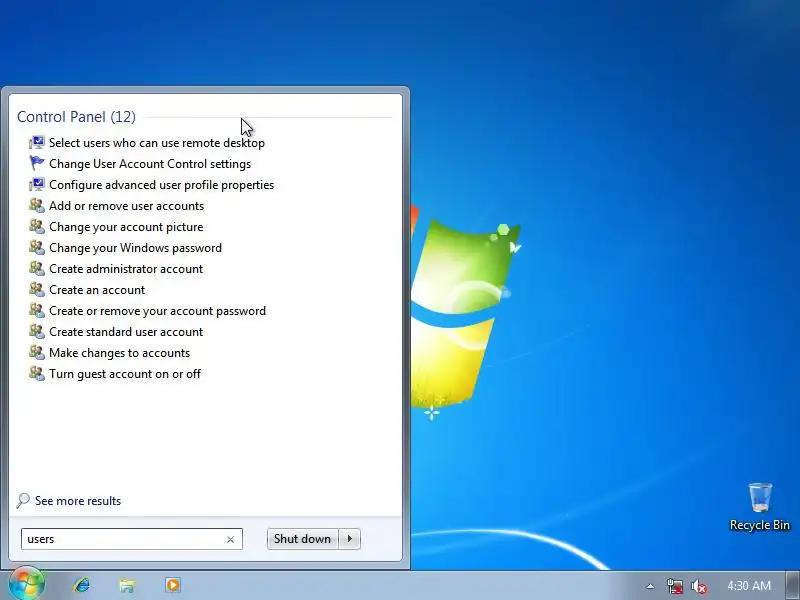Open Create or remove your account password
Viewport: 800px width, 600px height.
click(157, 311)
